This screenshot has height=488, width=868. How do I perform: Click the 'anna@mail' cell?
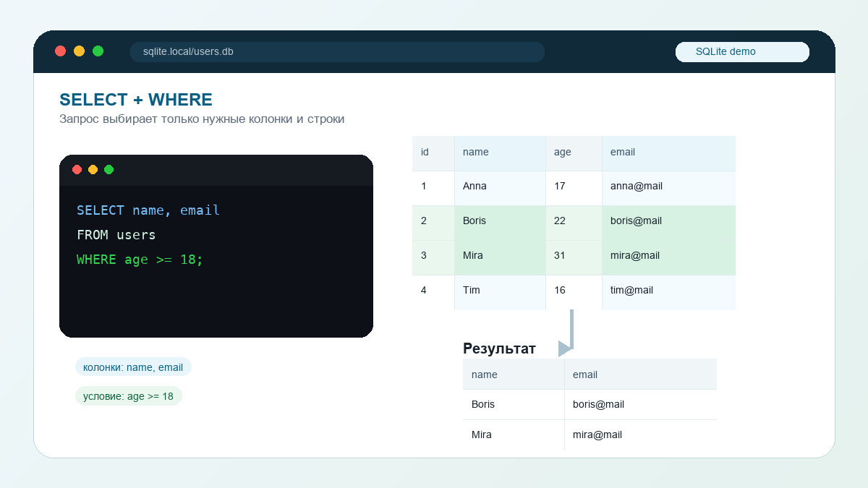[668, 188]
